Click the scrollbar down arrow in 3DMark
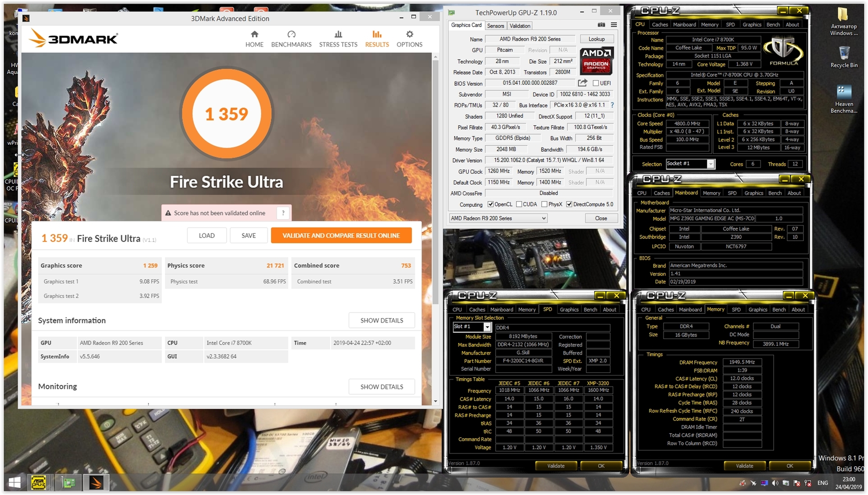 click(435, 401)
